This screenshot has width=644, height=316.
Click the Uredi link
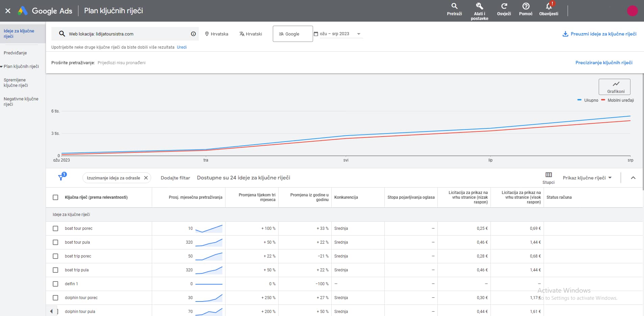pyautogui.click(x=182, y=47)
